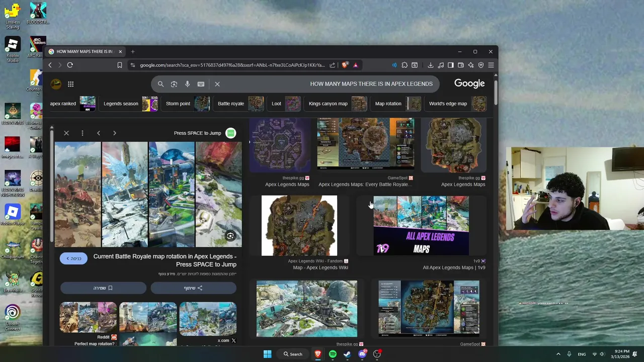The height and width of the screenshot is (362, 644).
Task: Click the lens search icon on preview image
Action: [x=230, y=236]
